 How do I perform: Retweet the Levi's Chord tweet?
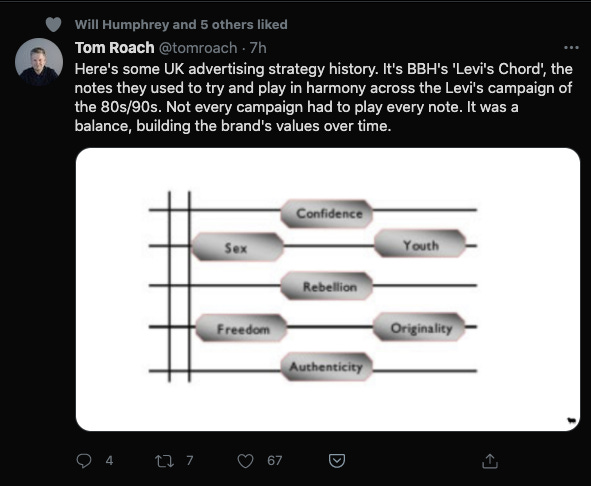coord(164,461)
